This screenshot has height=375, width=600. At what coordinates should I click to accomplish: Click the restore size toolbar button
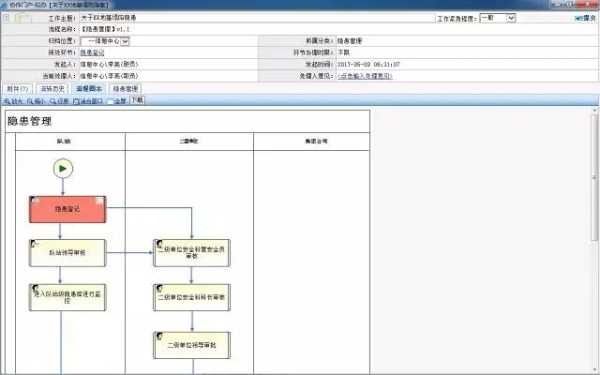[59, 101]
